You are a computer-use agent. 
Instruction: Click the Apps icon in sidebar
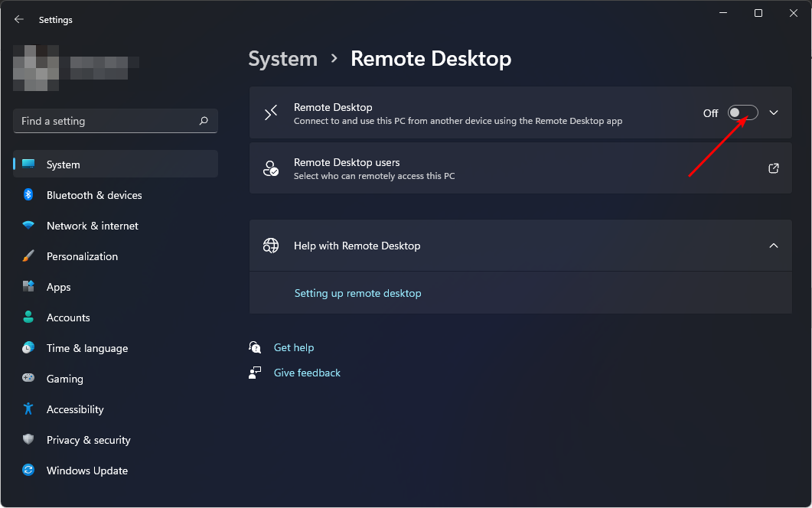point(28,286)
